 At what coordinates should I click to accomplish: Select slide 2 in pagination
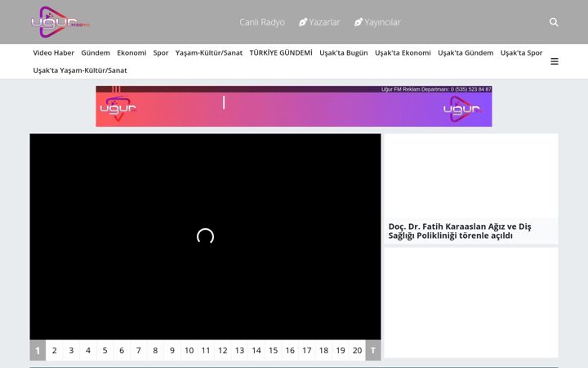coord(55,350)
